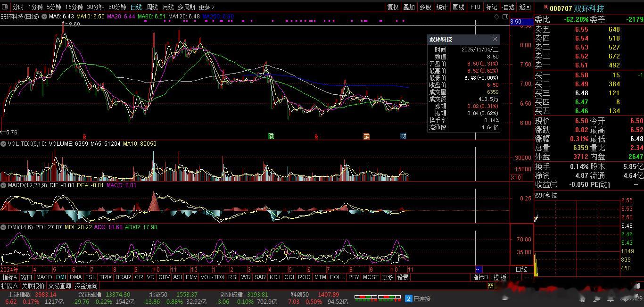This screenshot has height=307, width=644.
Task: Toggle the left sidebar panel icon
Action: [x=5, y=7]
